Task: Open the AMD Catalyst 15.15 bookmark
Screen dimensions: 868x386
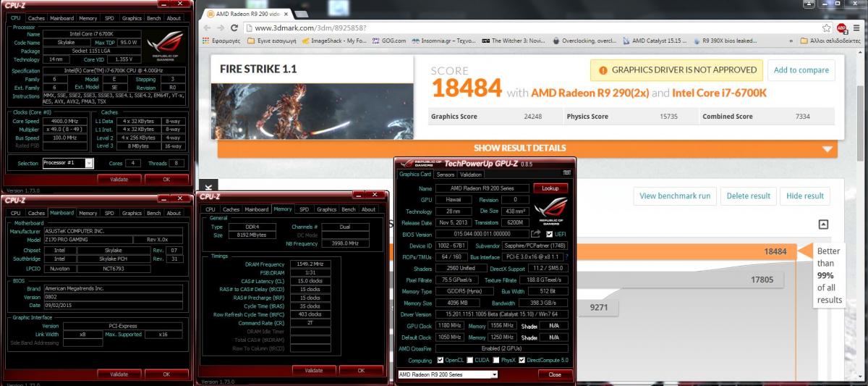Action: [x=655, y=41]
